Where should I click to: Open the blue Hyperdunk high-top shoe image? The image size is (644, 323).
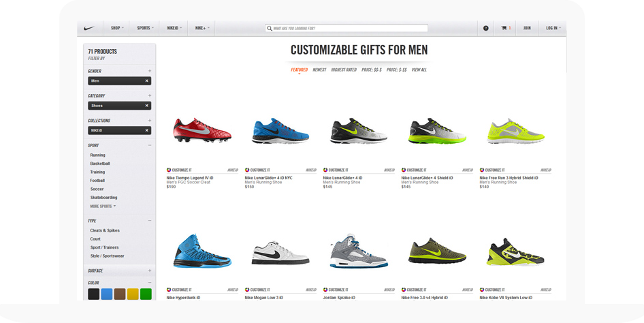[x=202, y=251]
